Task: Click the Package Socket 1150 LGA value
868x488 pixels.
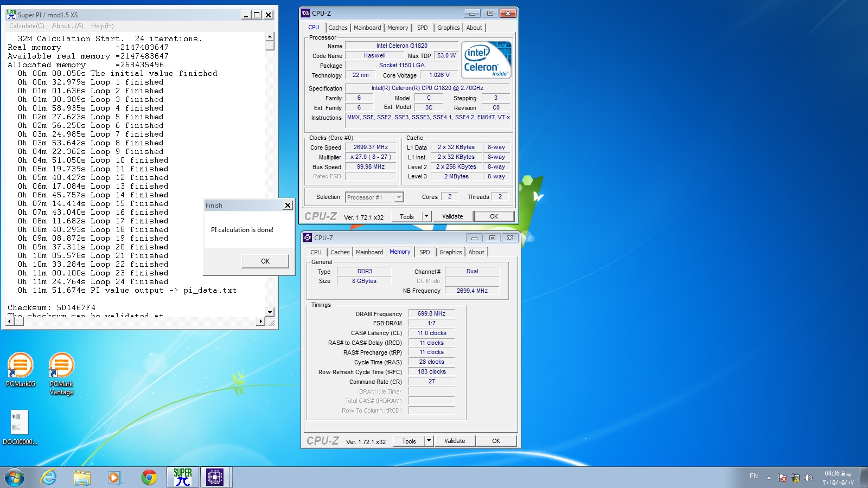Action: 402,65
